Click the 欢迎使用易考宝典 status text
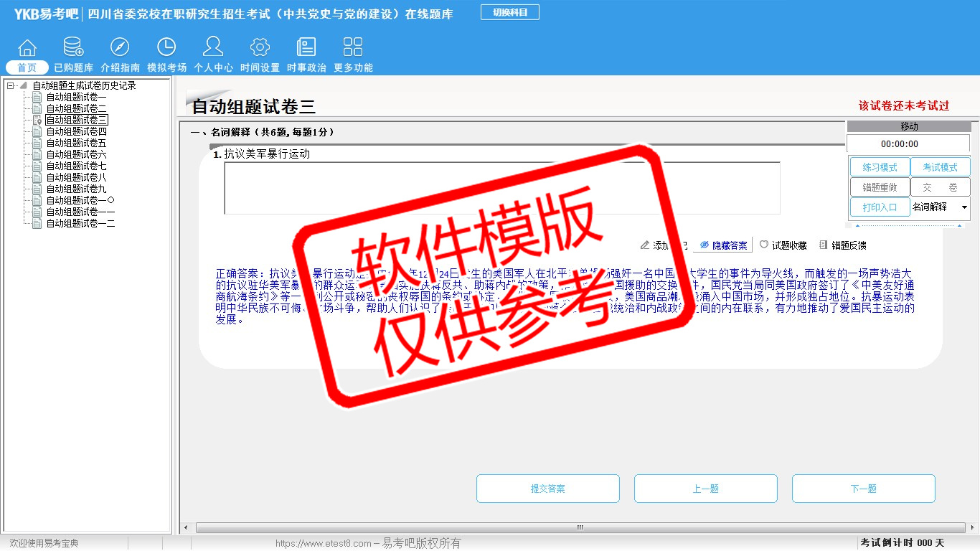 (x=44, y=543)
